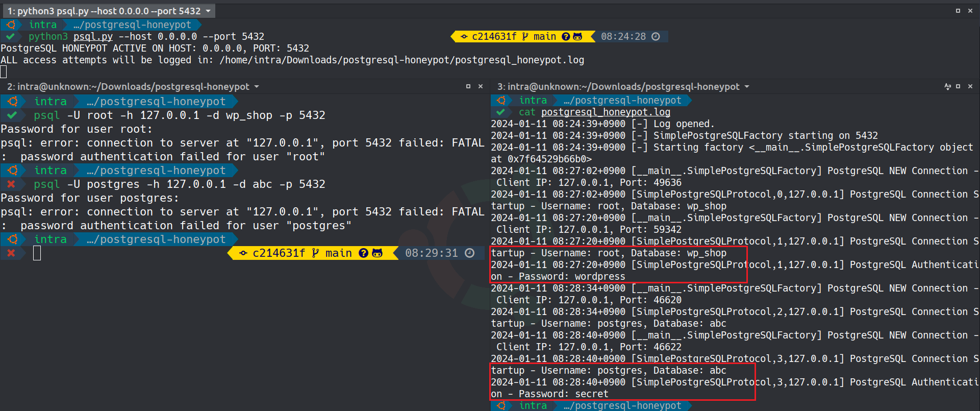The height and width of the screenshot is (411, 980).
Task: Click the commit hash 'c214631f' in terminal 1
Action: click(x=494, y=37)
